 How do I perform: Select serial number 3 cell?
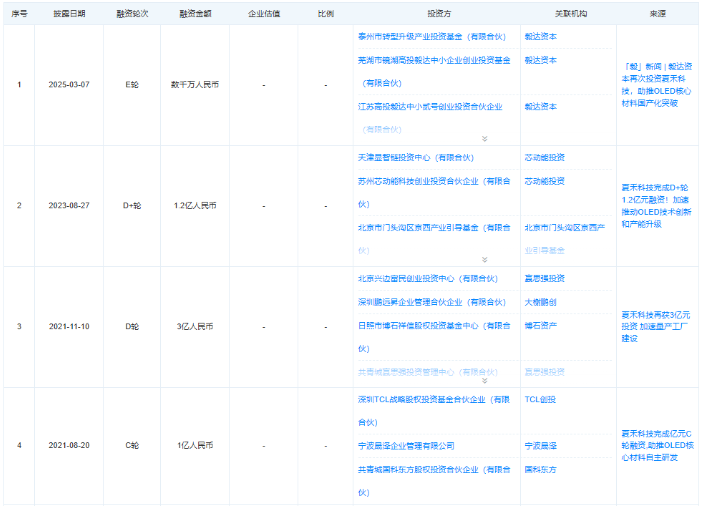(19, 327)
